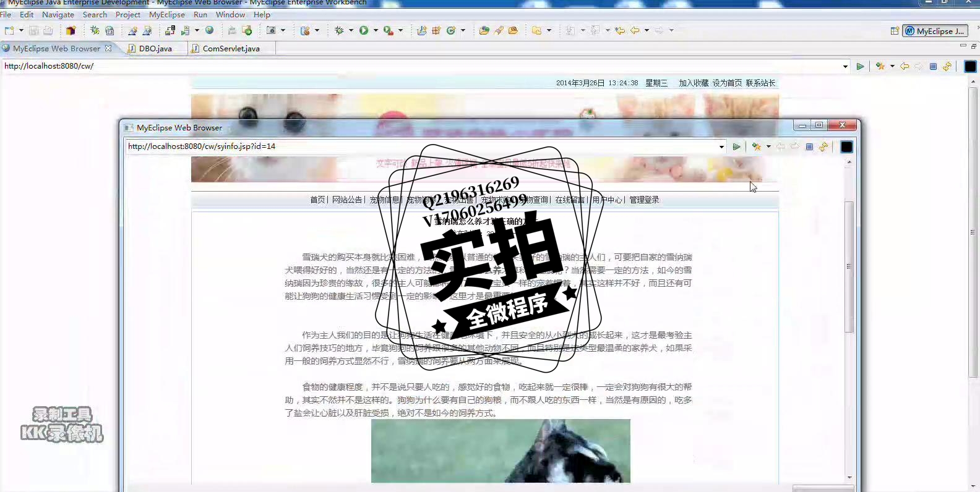
Task: Click the green circle C new class icon
Action: coord(451,30)
